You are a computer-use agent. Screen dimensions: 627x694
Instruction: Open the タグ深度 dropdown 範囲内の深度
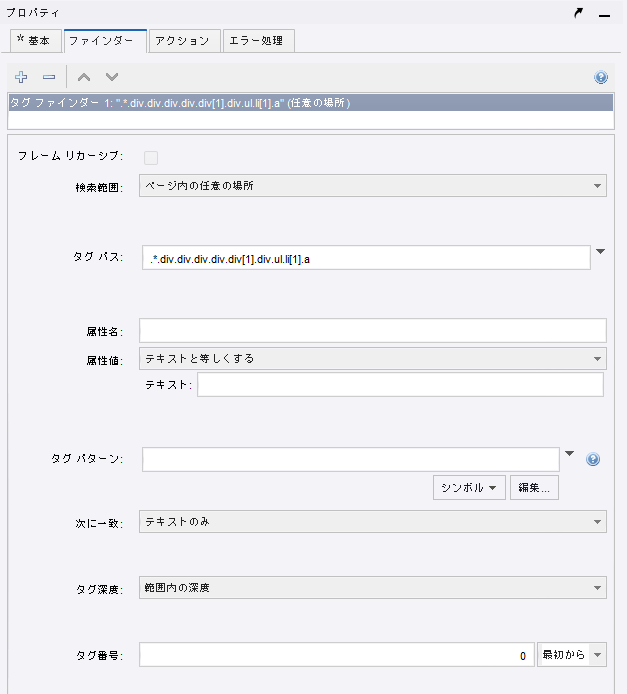pyautogui.click(x=373, y=588)
